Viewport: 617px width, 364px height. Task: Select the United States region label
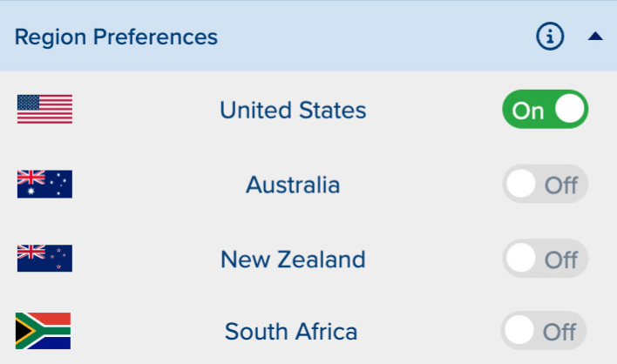click(x=293, y=111)
